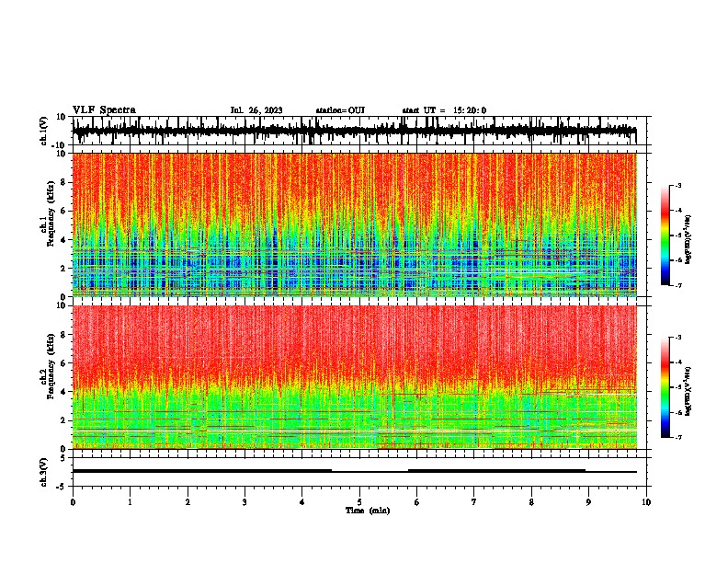The width and height of the screenshot is (728, 563).
Task: Click the ch.1 colorbar log(PSD) unit label
Action: 688,240
